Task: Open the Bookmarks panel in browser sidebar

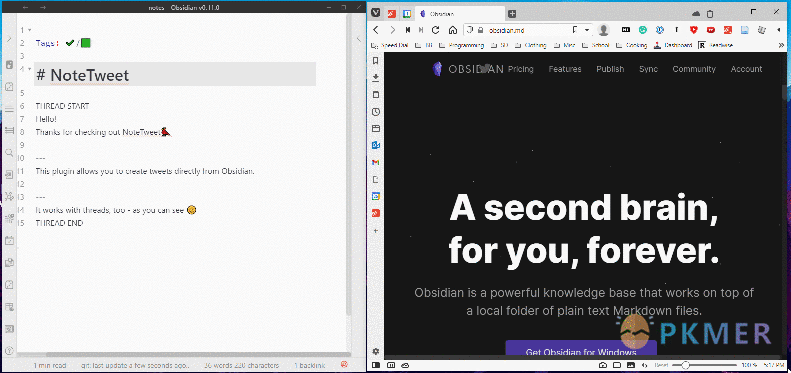Action: [375, 61]
